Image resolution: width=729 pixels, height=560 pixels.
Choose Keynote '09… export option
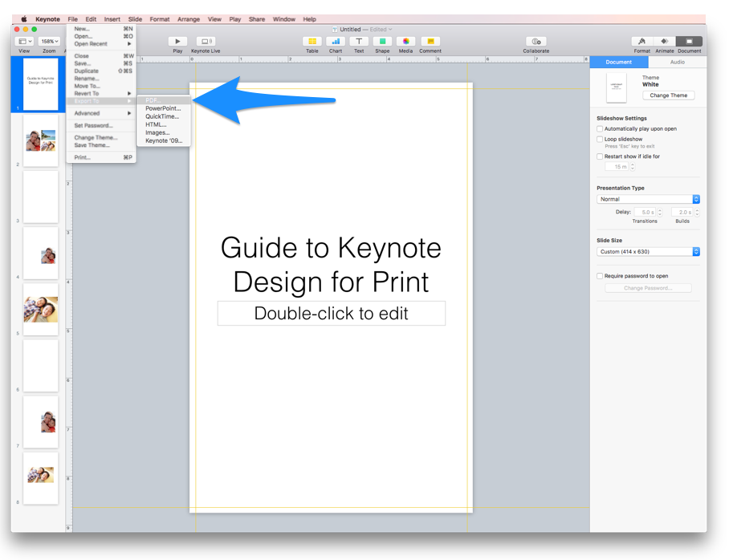[164, 141]
